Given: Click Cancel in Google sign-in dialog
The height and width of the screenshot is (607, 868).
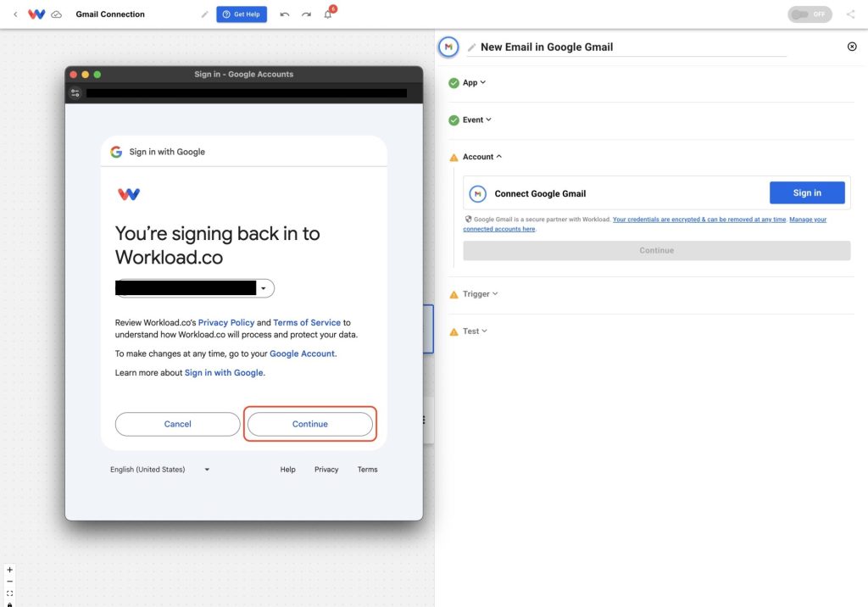Looking at the screenshot, I should (x=178, y=424).
